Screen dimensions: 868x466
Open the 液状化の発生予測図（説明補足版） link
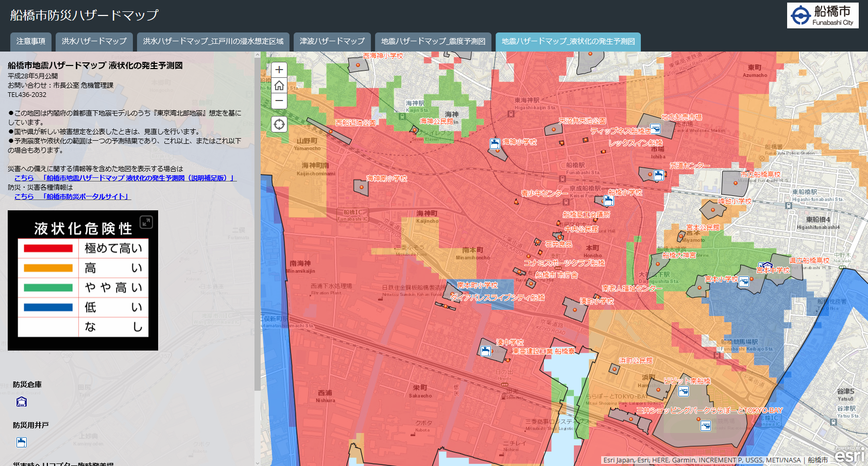139,178
